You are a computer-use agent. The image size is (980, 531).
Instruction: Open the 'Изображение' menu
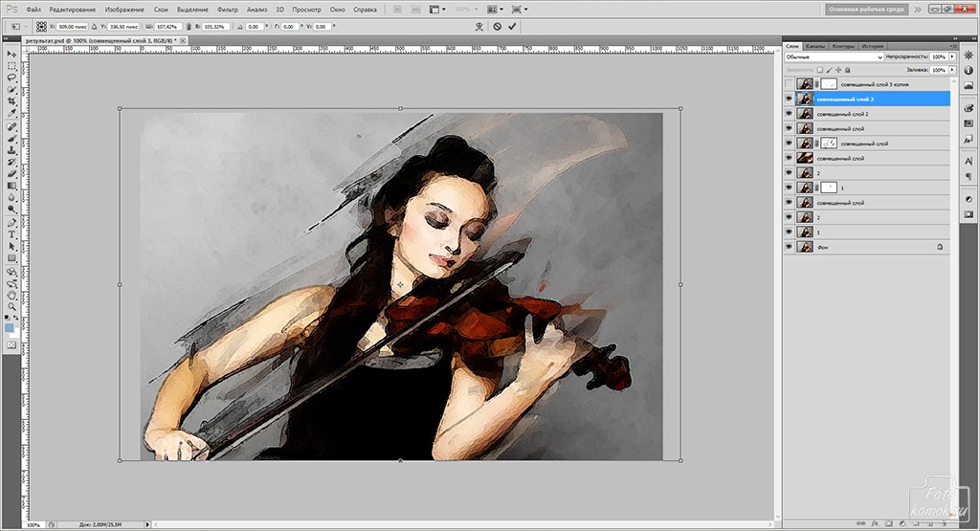pos(124,10)
